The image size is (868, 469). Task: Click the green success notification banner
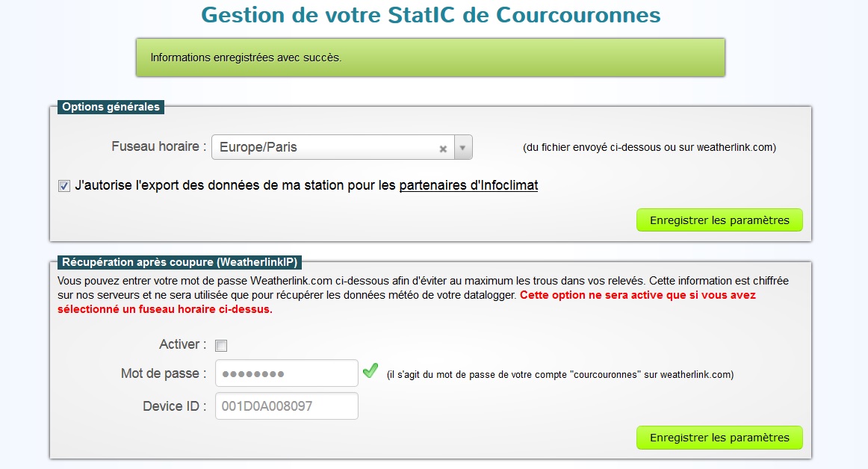430,58
